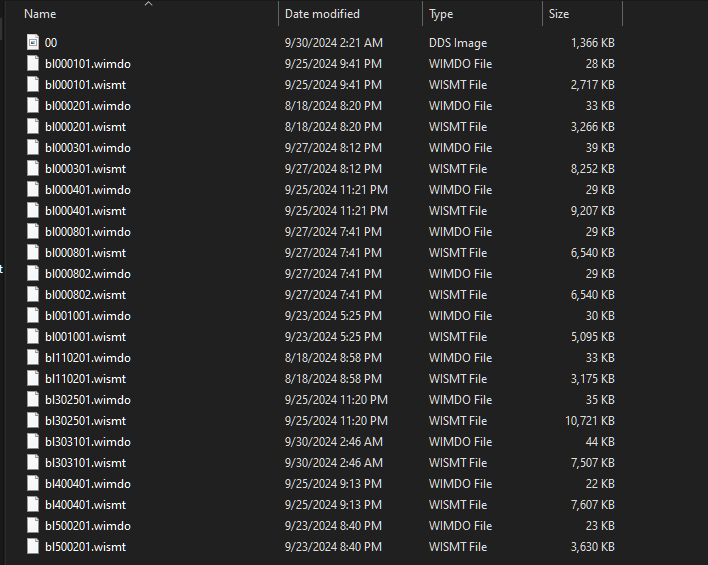Click the file icon of bl302501.wimdo
Screen dimensions: 708x565
coord(33,400)
